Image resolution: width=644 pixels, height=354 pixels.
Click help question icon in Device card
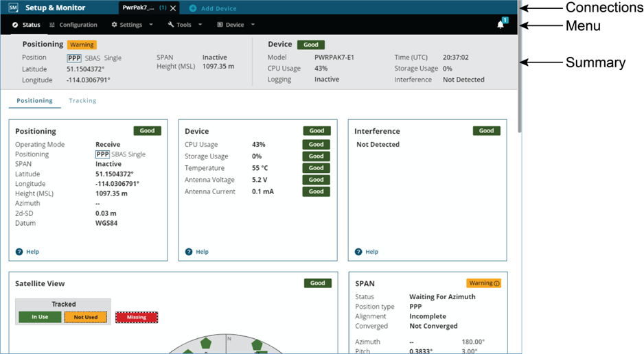click(x=189, y=252)
